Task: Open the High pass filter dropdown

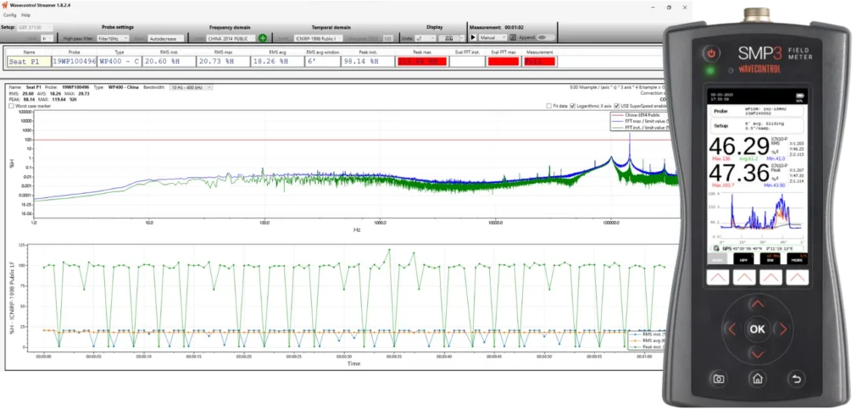Action: coord(113,38)
